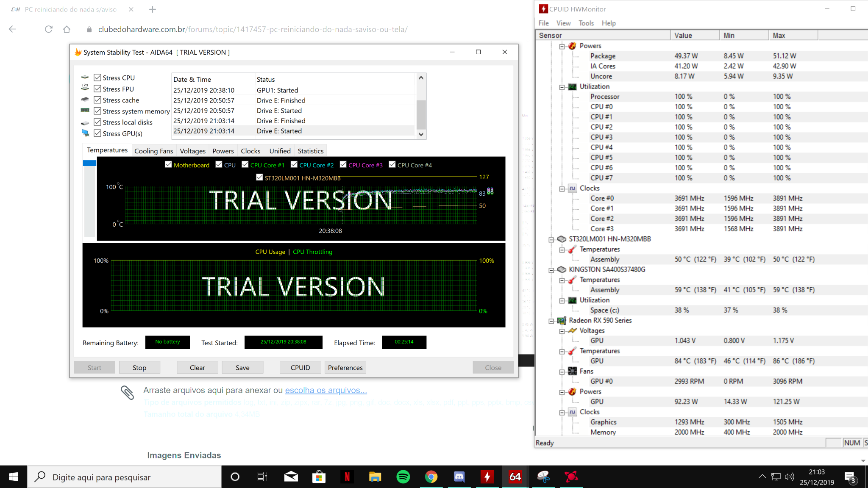868x488 pixels.
Task: Click Cortana circle icon
Action: (x=235, y=477)
